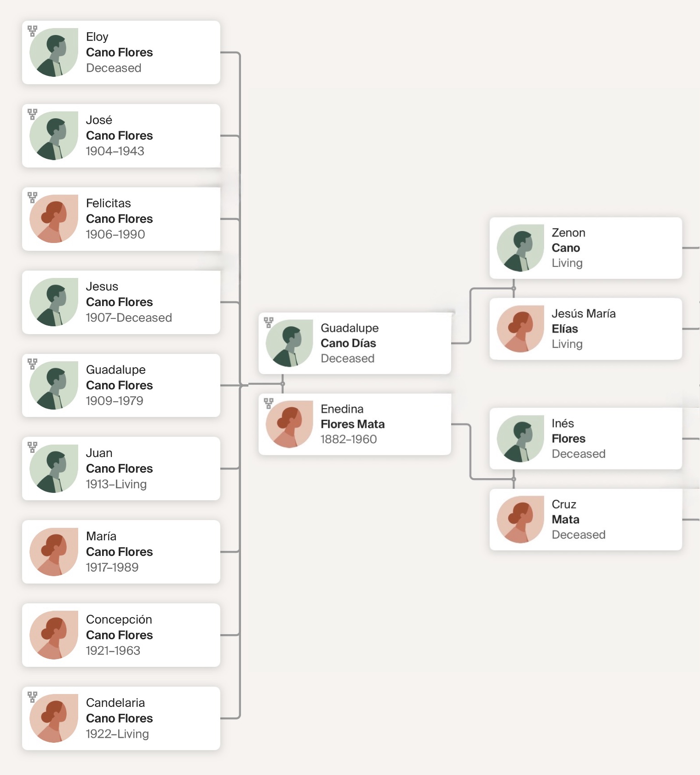Click the tree icon on Guadalupe Cano Flores

pyautogui.click(x=32, y=364)
